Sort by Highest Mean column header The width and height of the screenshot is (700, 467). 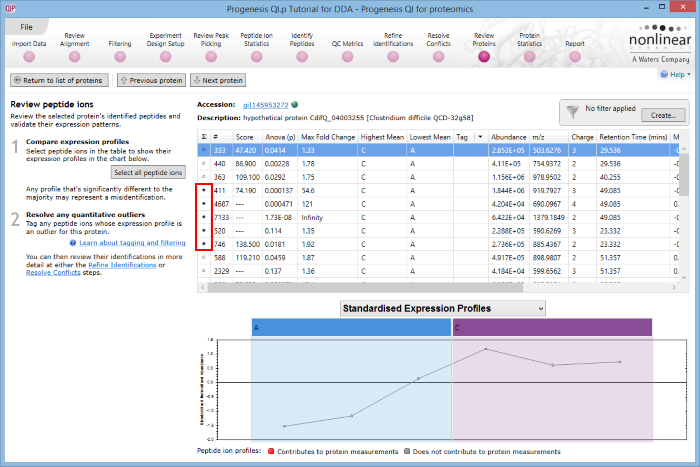[382, 137]
